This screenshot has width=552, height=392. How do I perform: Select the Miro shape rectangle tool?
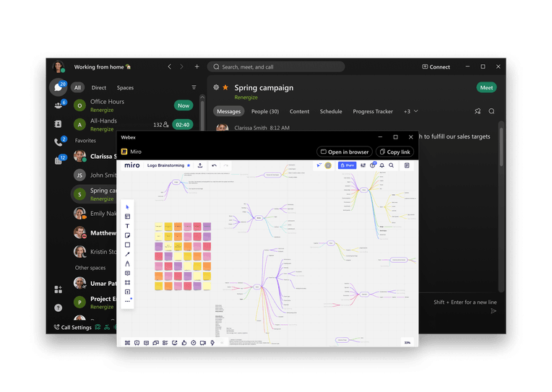[127, 245]
